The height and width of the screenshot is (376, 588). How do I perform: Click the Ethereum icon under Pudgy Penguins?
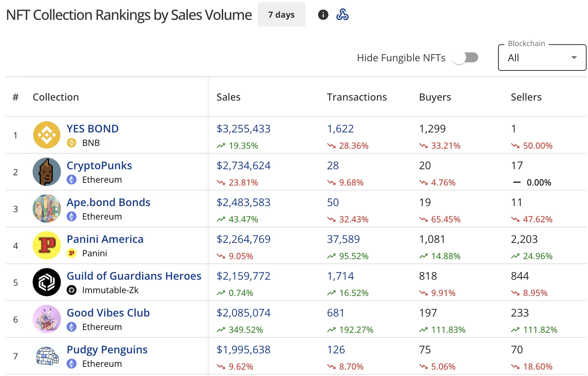(72, 364)
